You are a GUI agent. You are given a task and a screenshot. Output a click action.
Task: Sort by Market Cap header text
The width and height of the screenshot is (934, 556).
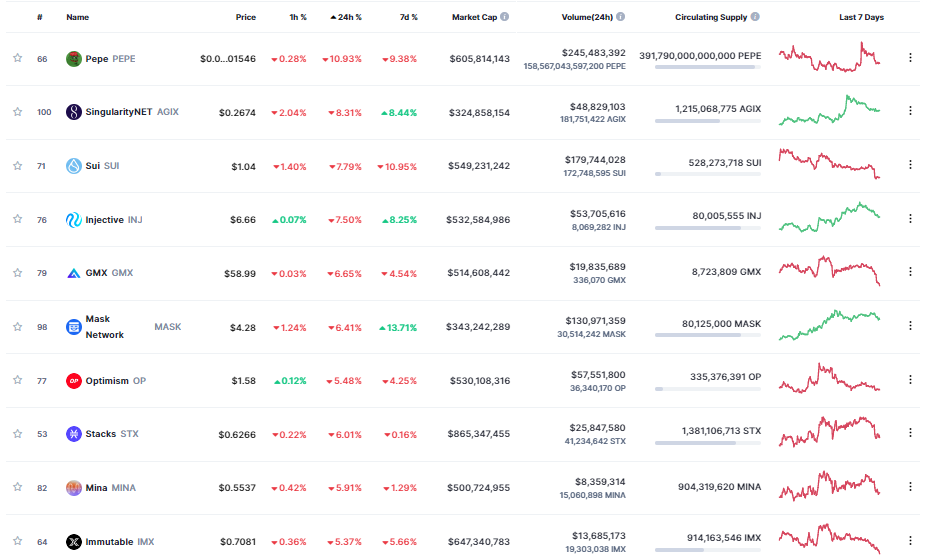474,17
